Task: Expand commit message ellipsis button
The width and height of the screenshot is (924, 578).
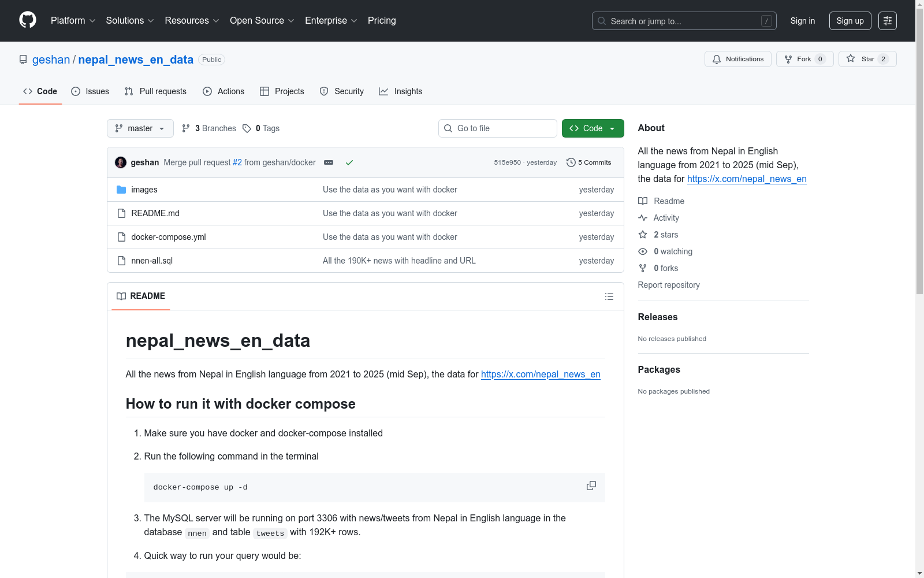Action: click(329, 162)
